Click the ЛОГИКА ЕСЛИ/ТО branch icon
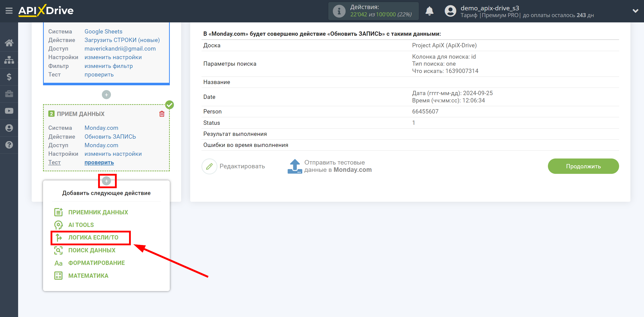Screen dimensions: 644x317 point(58,237)
